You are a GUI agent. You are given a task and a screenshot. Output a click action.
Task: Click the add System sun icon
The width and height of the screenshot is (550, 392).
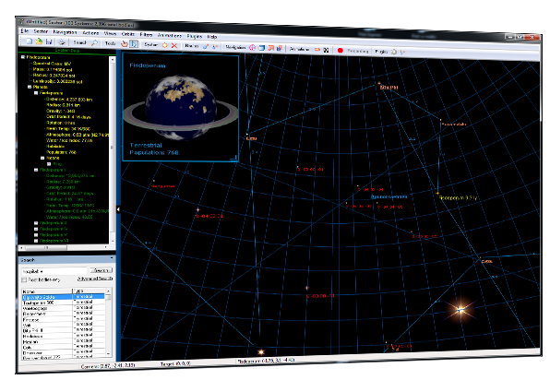(x=164, y=45)
